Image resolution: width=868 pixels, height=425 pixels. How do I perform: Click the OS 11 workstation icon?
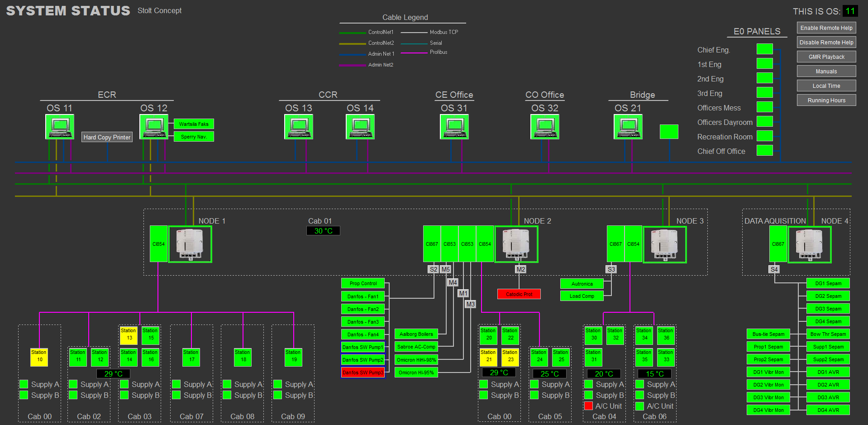pos(60,127)
